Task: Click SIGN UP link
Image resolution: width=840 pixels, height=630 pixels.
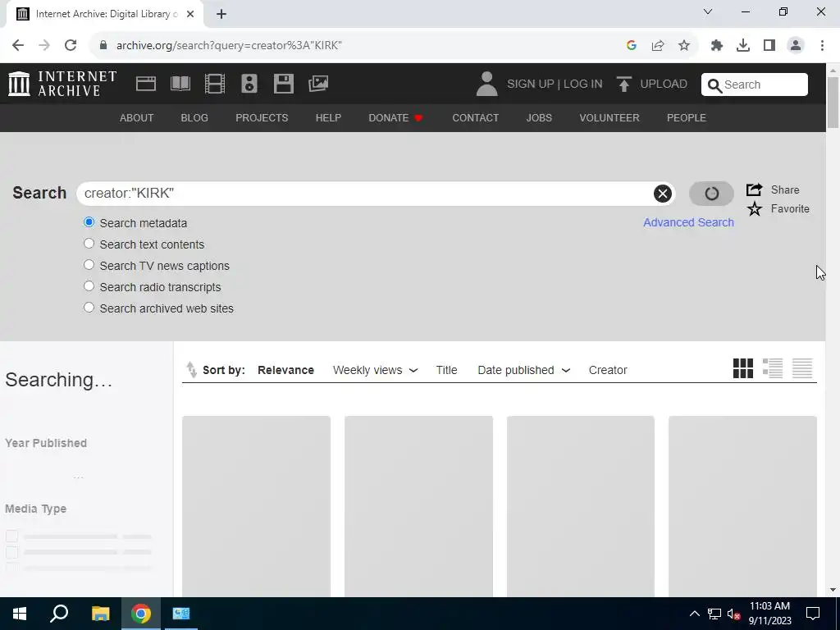Action: (x=531, y=84)
